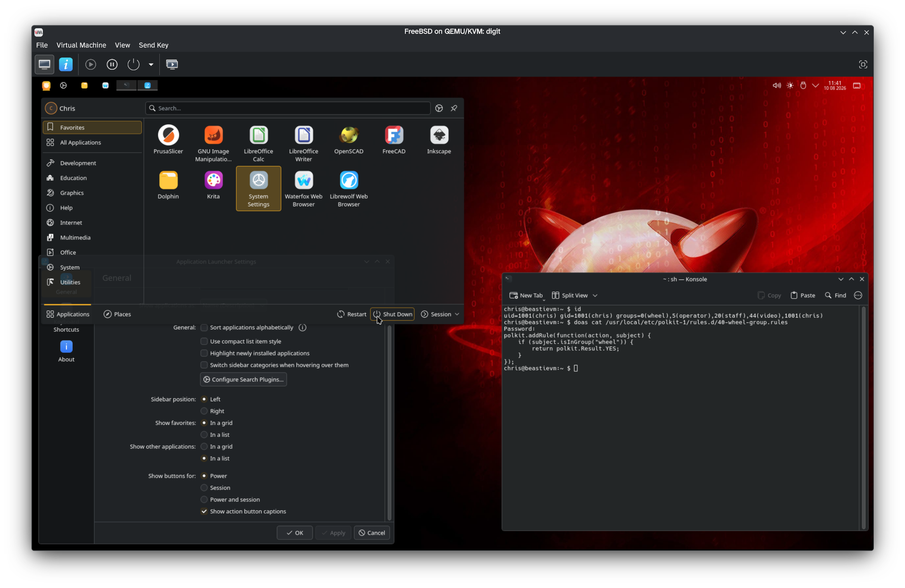Viewport: 905px width, 588px height.
Task: Open the File menu
Action: pos(42,45)
